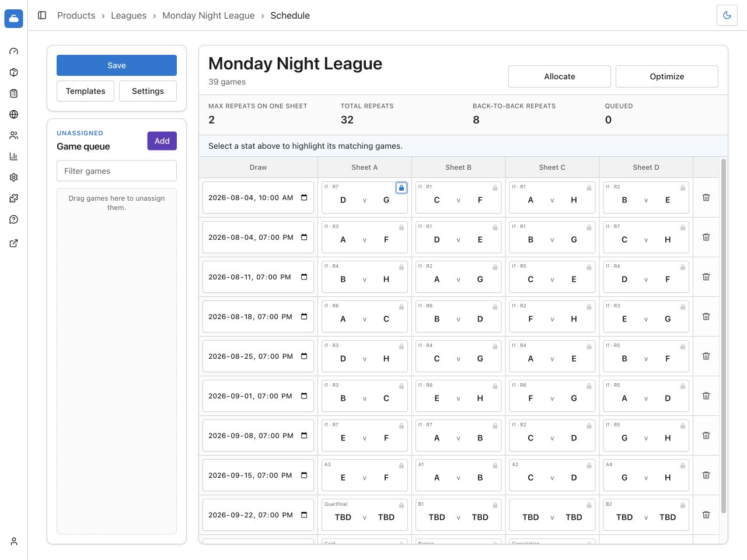Toggle lock on Quarterfinal TBD game
Screen dimensions: 747x560
pyautogui.click(x=402, y=505)
